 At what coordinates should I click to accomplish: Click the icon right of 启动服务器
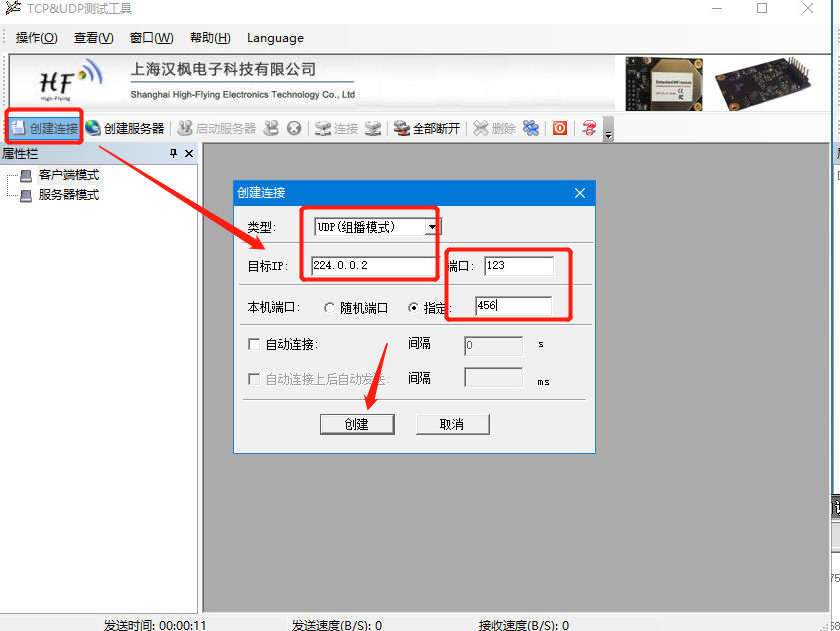[x=271, y=128]
